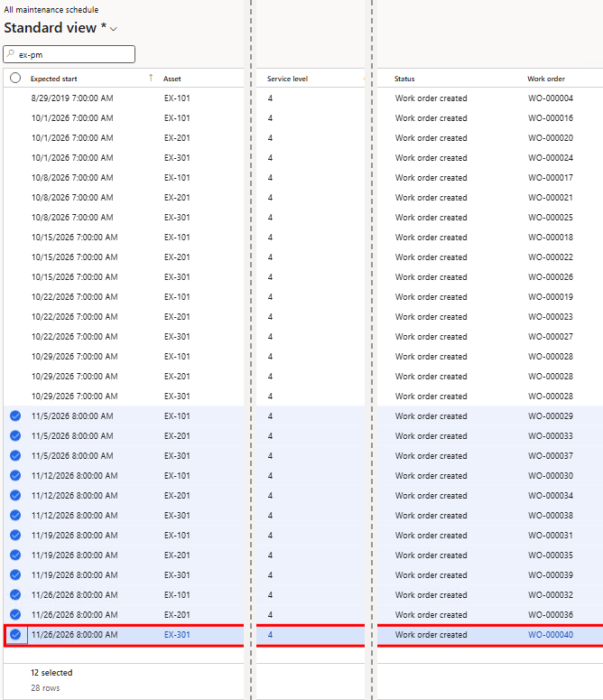Uncheck the row with work order WO-000034

click(15, 496)
